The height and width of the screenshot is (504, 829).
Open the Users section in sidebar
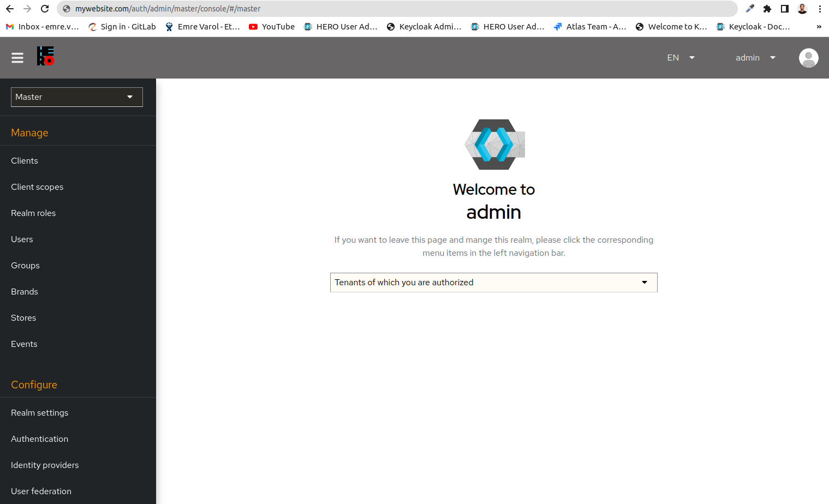pyautogui.click(x=22, y=239)
